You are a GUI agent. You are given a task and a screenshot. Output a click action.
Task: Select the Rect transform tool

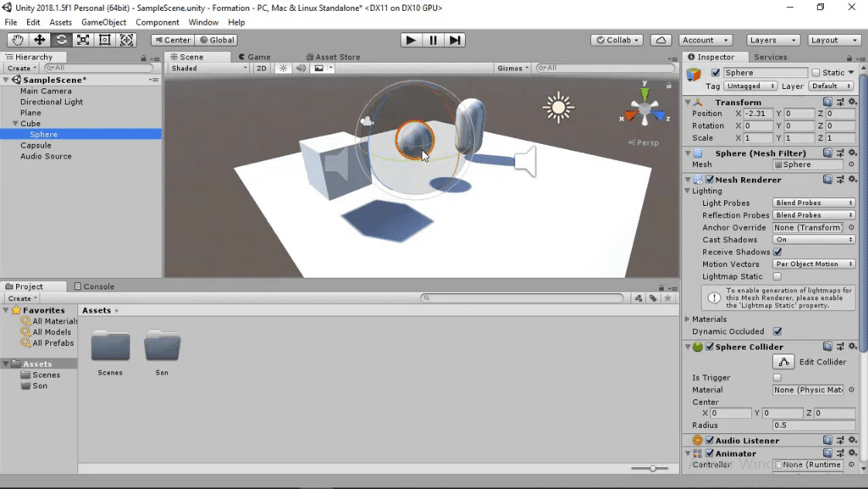(104, 39)
